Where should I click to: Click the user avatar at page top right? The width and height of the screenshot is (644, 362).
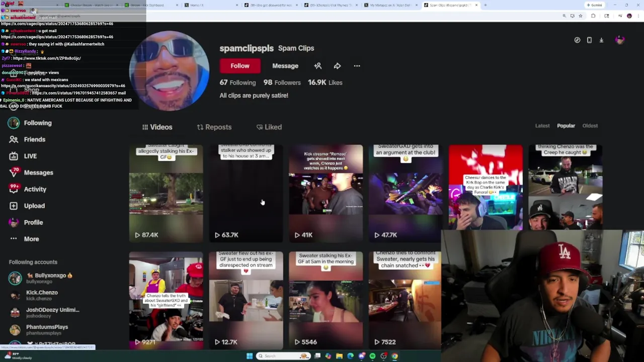coord(619,40)
